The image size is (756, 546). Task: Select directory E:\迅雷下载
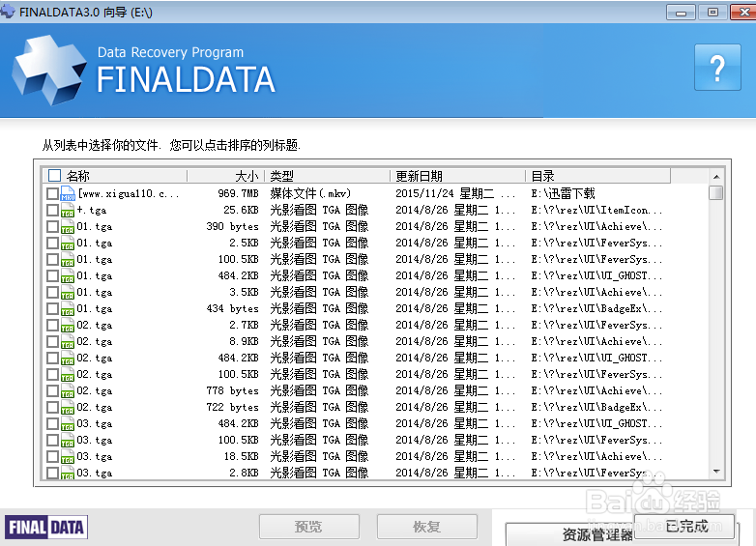point(564,193)
